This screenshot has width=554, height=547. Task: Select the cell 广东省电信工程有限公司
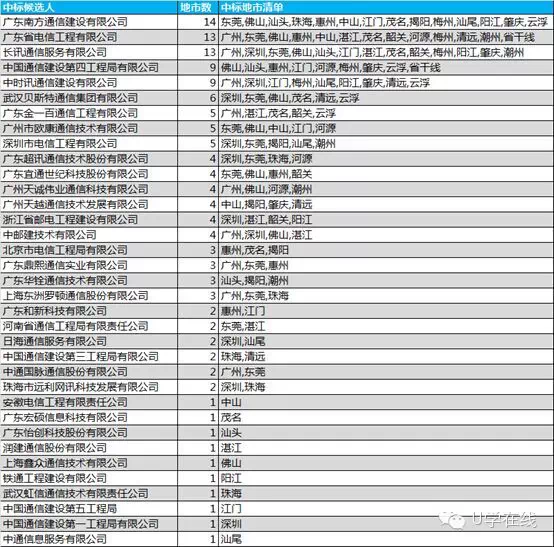tap(89, 37)
